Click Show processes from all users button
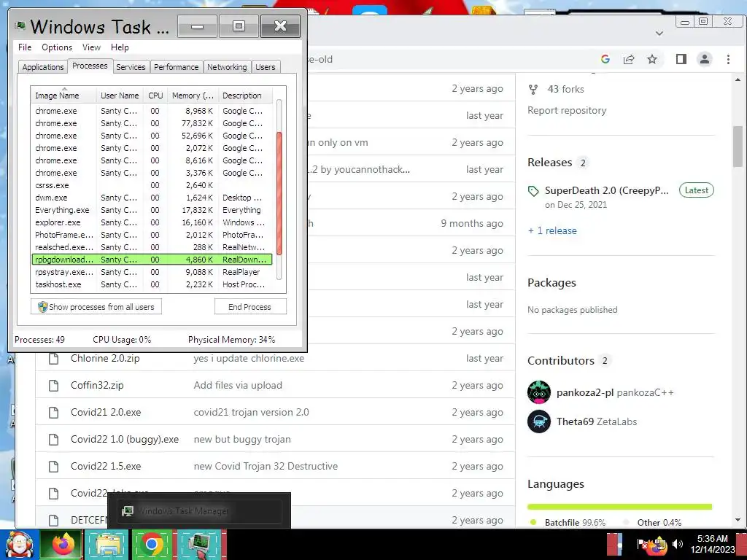This screenshot has width=747, height=560. [x=96, y=307]
